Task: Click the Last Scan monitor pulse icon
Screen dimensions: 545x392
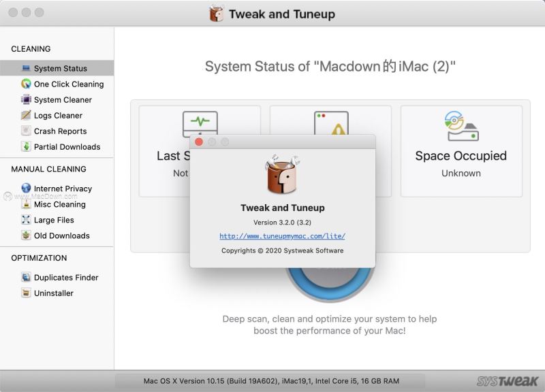Action: (200, 123)
